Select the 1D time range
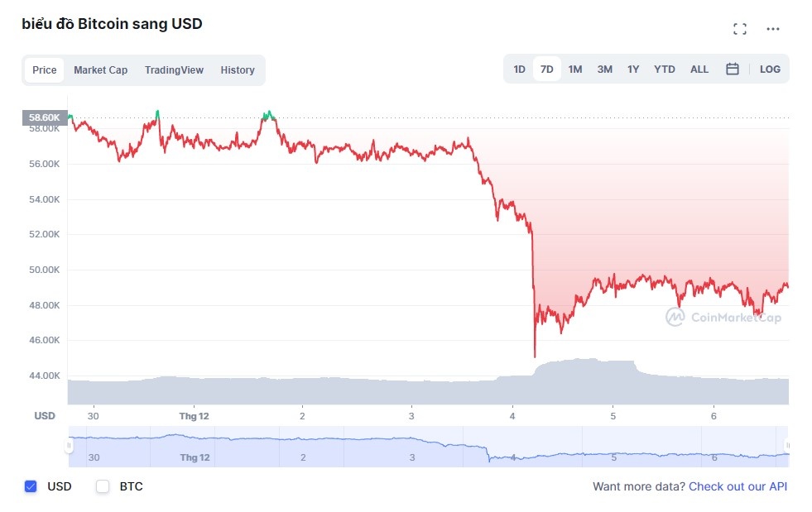Screen dimensions: 812x512 pyautogui.click(x=519, y=69)
